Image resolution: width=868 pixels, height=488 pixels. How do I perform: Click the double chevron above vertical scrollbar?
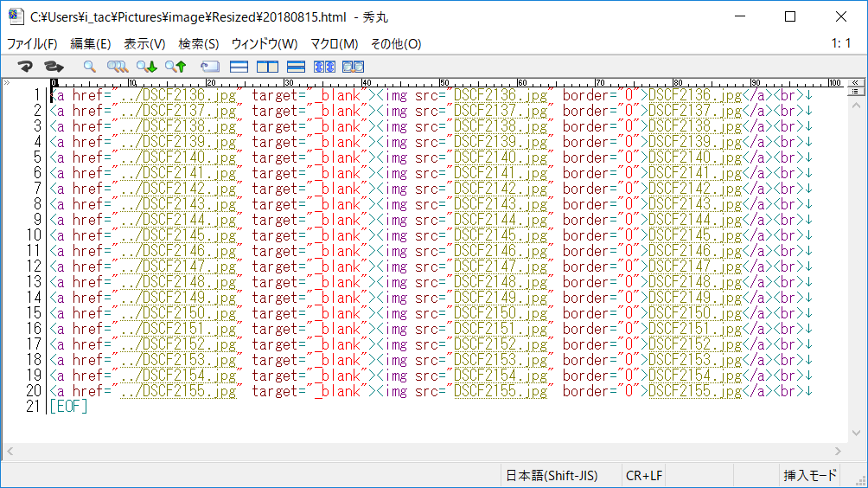click(x=856, y=82)
